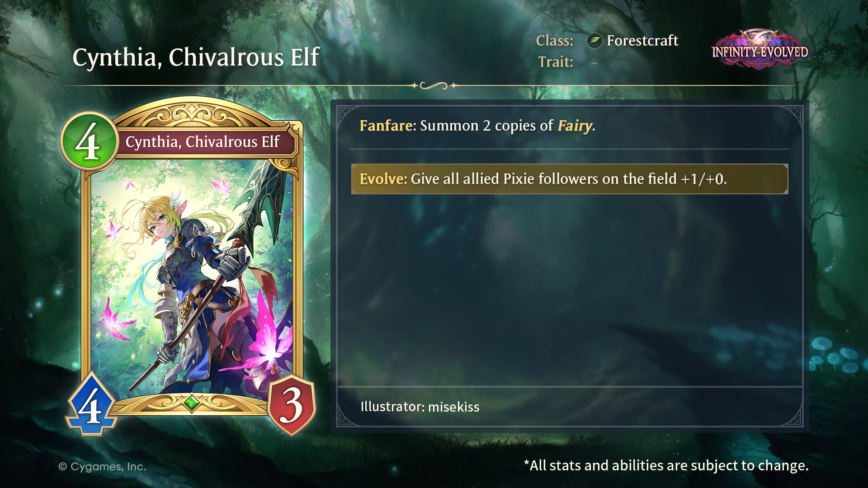Click the card name banner on card
This screenshot has height=488, width=868.
pyautogui.click(x=203, y=142)
